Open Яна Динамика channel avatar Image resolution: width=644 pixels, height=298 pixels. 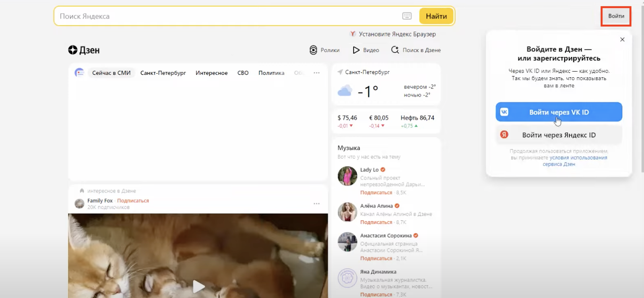click(x=347, y=278)
